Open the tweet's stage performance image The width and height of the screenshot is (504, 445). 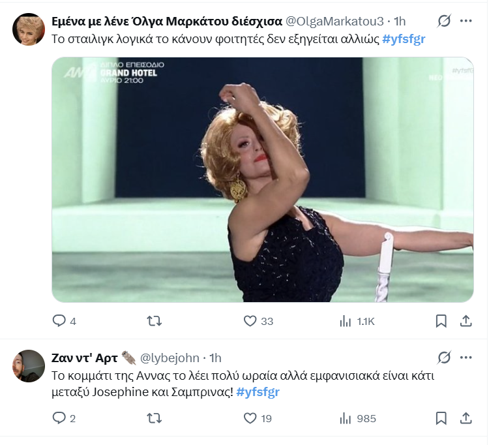[x=262, y=180]
